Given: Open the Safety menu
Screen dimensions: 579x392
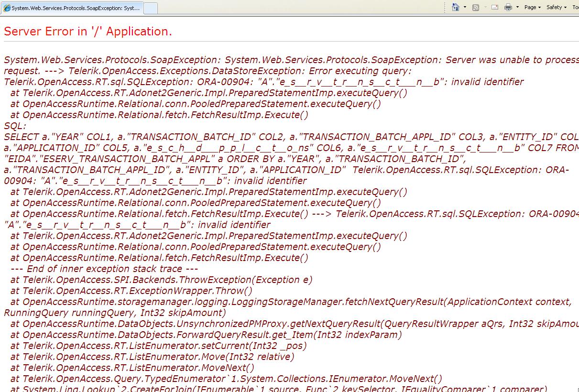Looking at the screenshot, I should [557, 7].
